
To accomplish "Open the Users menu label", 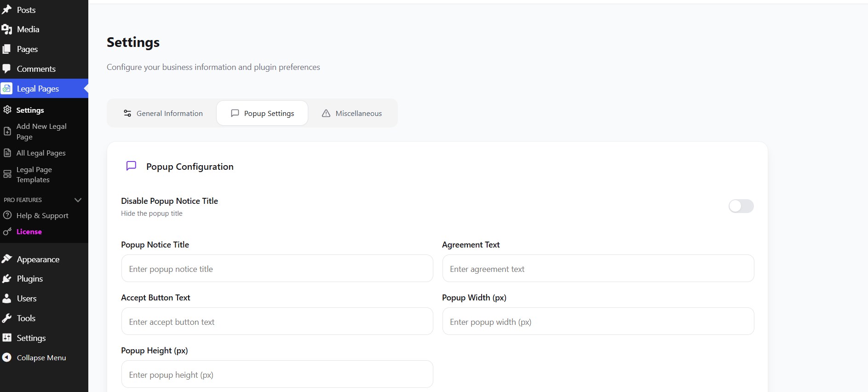I will [x=27, y=299].
